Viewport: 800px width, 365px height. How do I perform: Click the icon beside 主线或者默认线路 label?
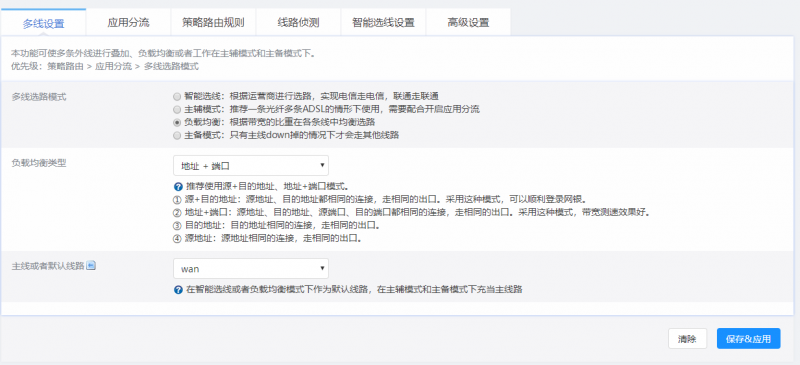point(91,265)
